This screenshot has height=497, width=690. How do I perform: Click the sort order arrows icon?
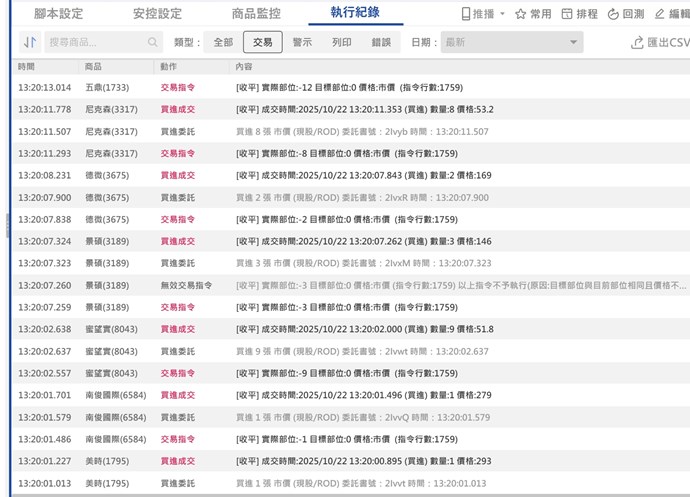click(x=29, y=43)
